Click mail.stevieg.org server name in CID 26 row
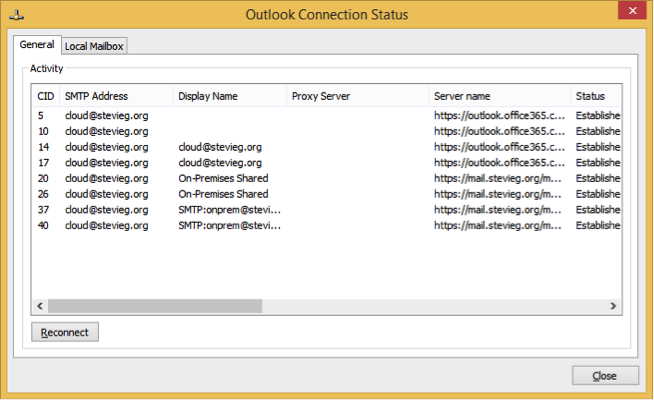This screenshot has width=654, height=400. pos(498,194)
